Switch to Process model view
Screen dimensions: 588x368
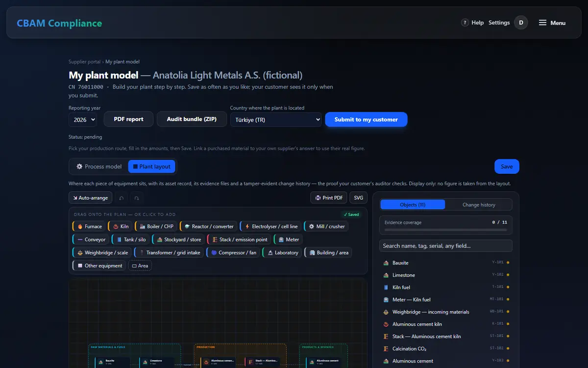pyautogui.click(x=98, y=166)
